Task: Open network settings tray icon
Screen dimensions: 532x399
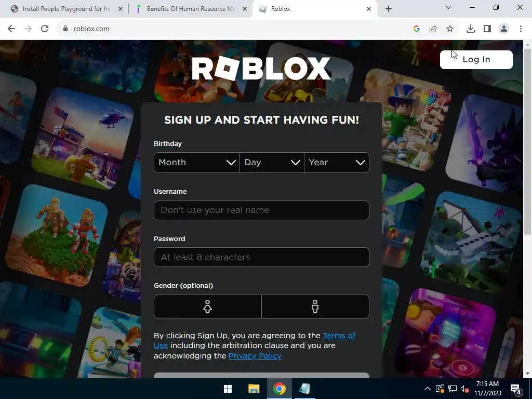Action: coord(453,389)
